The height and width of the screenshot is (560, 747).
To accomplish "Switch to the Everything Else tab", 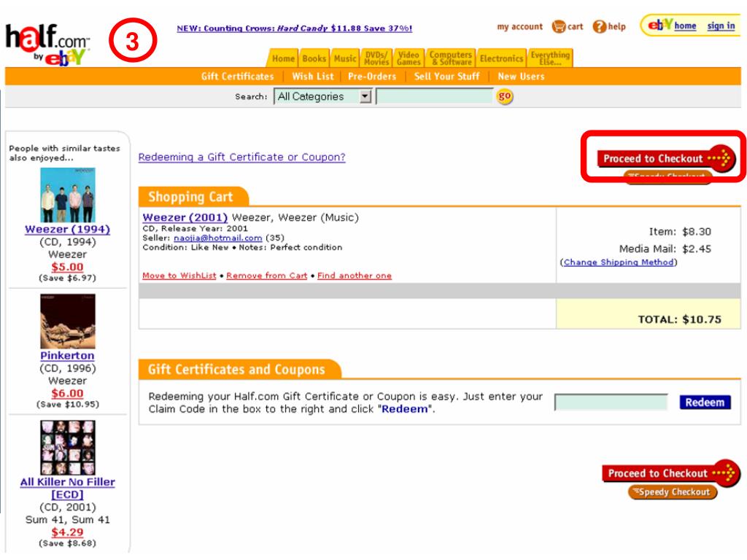I will (x=550, y=58).
